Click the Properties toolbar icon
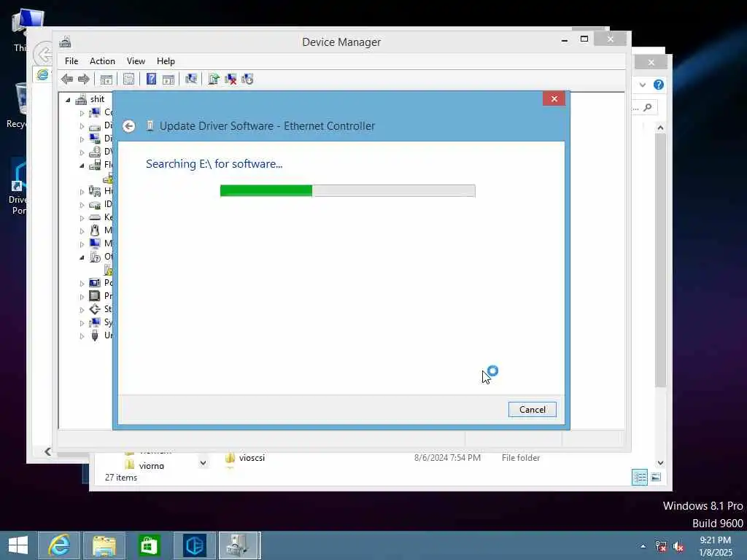747x560 pixels. 128,79
